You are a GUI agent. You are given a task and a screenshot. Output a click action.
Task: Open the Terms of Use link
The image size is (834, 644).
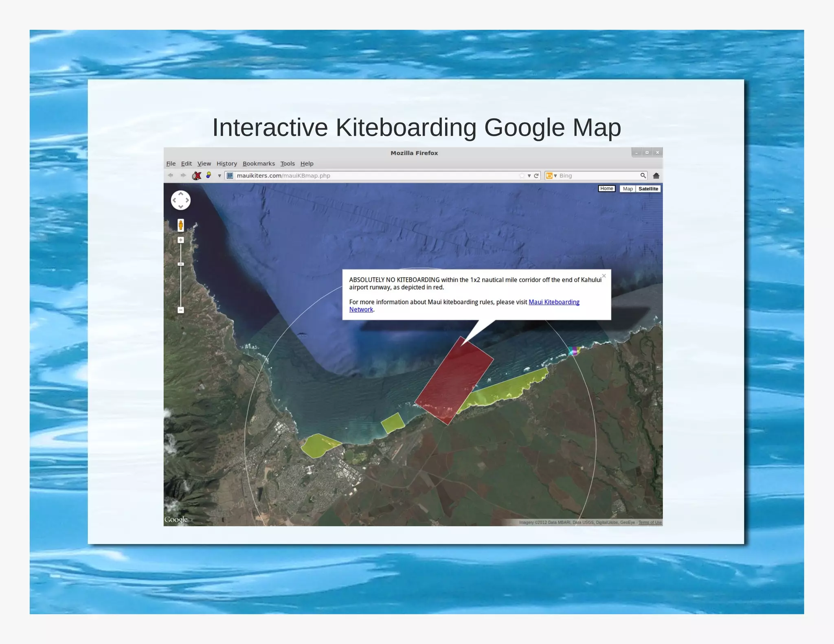(650, 522)
